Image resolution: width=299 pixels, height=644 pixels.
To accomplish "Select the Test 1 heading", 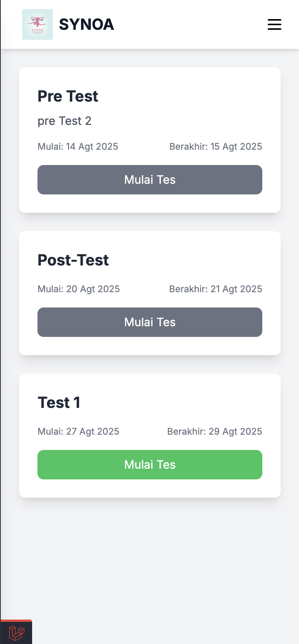I will click(59, 403).
